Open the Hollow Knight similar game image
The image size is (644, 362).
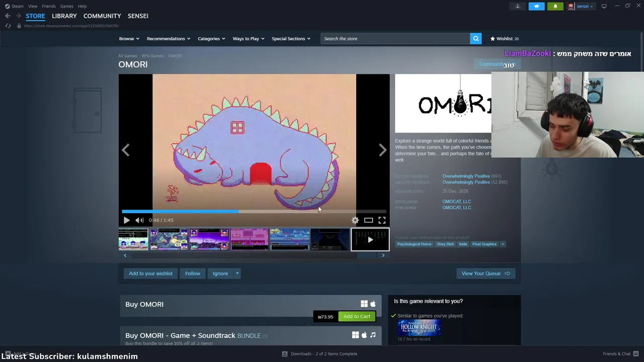tap(419, 328)
